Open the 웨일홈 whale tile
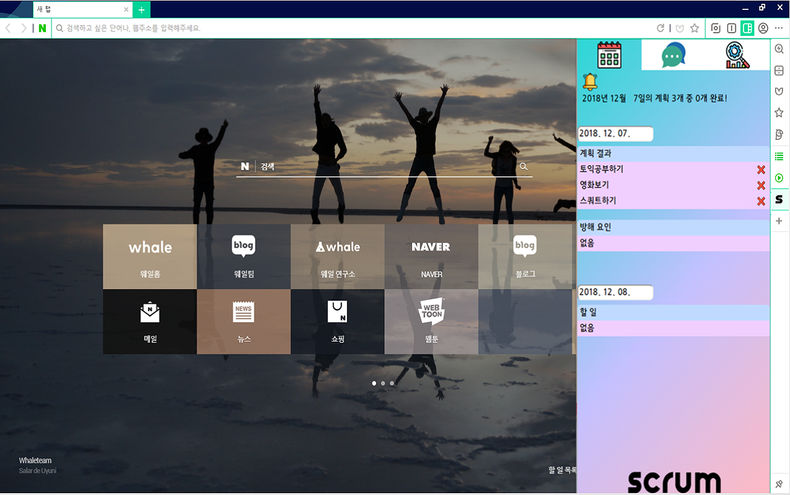This screenshot has width=790, height=495. pyautogui.click(x=150, y=257)
